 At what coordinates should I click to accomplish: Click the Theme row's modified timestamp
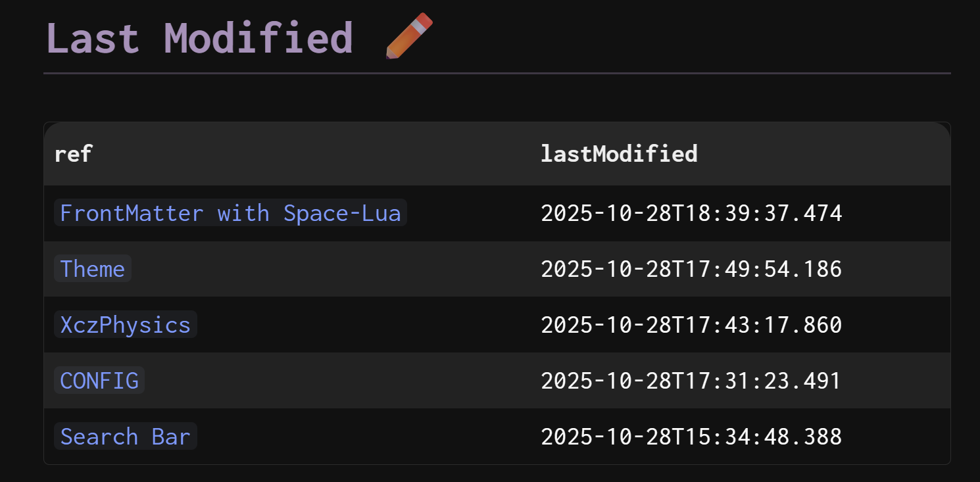click(691, 269)
